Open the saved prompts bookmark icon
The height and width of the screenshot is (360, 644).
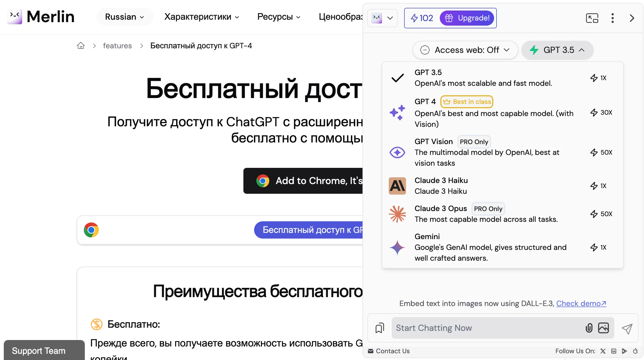380,328
